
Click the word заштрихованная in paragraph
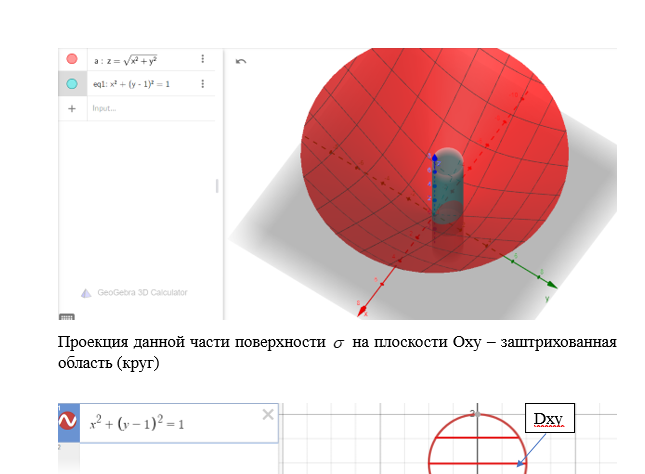tap(558, 342)
